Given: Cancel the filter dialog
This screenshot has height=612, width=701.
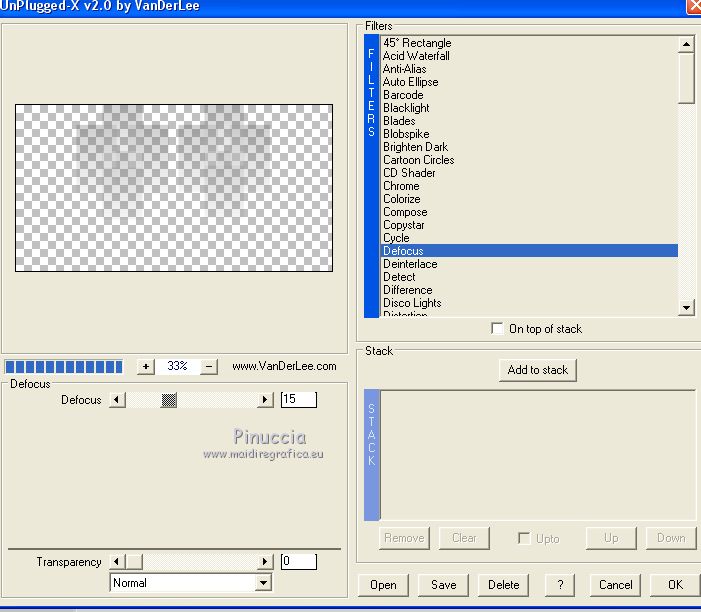Looking at the screenshot, I should pos(616,585).
